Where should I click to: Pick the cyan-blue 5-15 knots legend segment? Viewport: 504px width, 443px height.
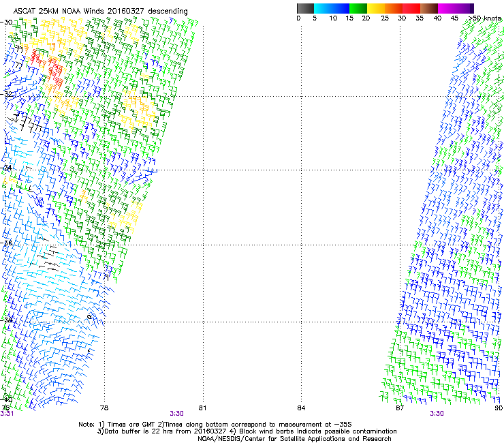332,8
